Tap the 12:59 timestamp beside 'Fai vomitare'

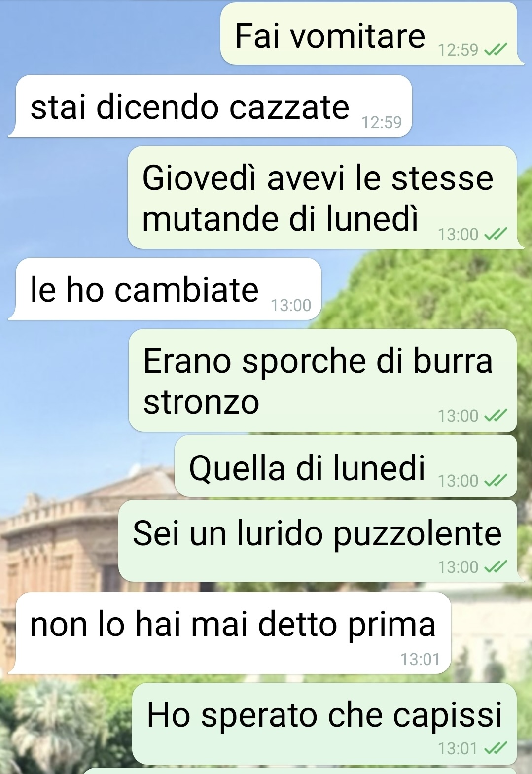coord(458,50)
